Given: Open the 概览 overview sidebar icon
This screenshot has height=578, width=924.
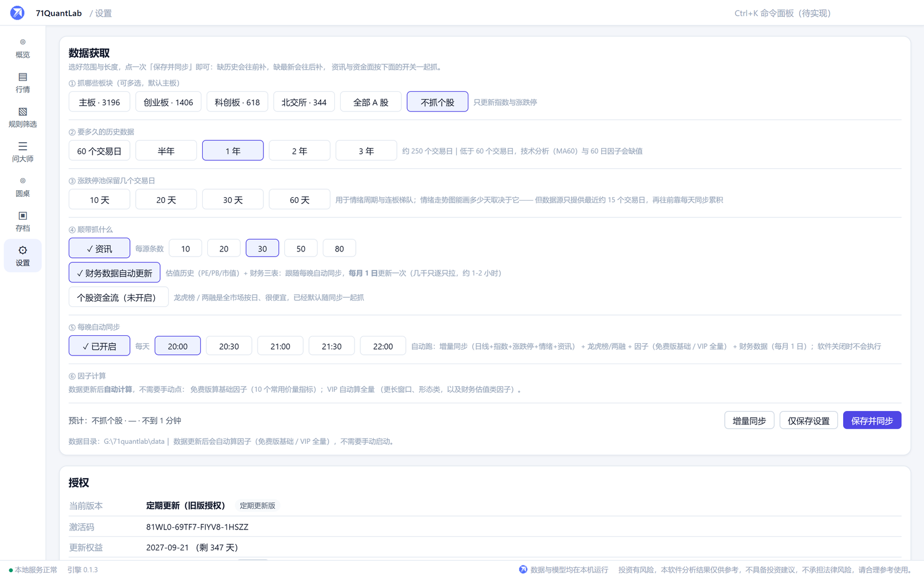Looking at the screenshot, I should click(23, 48).
